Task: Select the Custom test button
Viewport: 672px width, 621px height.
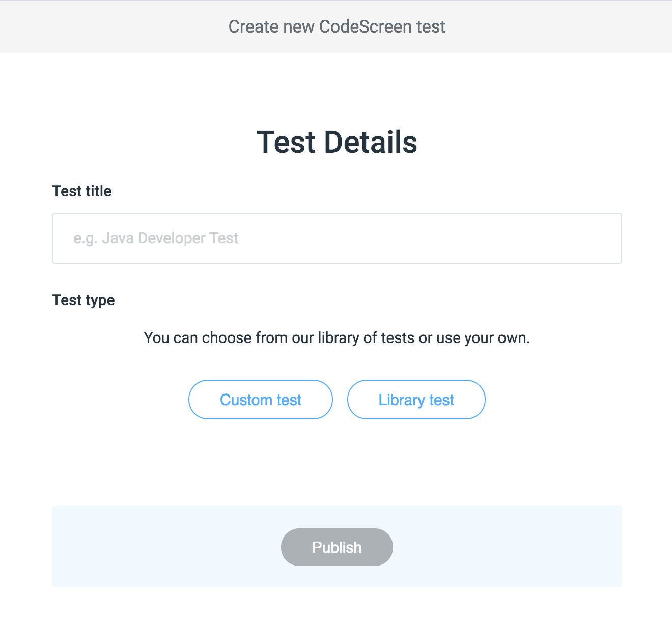Action: point(261,400)
